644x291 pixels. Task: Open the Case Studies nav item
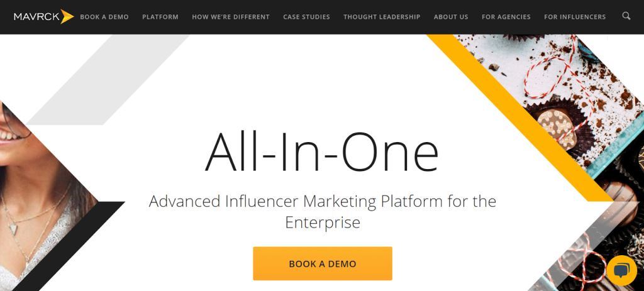click(x=306, y=17)
